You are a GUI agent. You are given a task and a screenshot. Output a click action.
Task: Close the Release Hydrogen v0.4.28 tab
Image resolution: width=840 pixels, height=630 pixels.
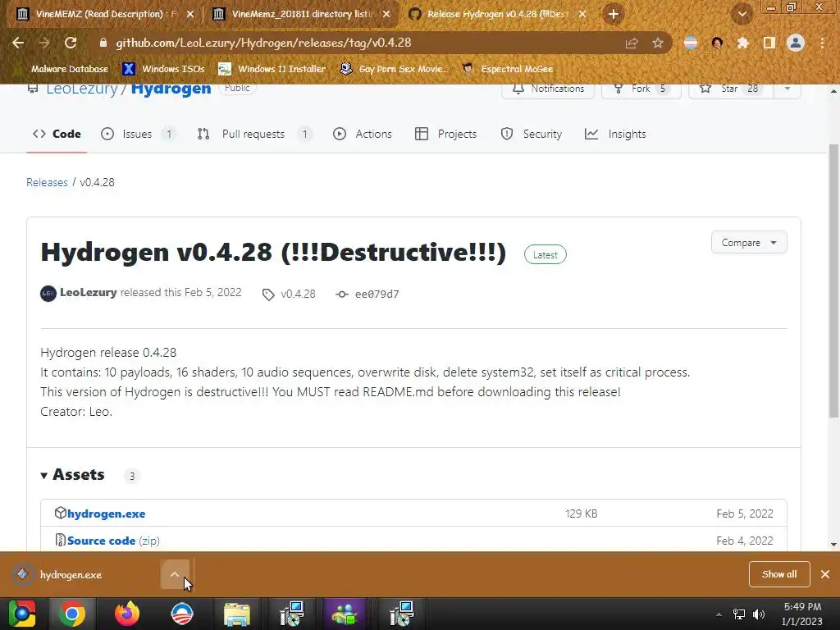coord(582,15)
